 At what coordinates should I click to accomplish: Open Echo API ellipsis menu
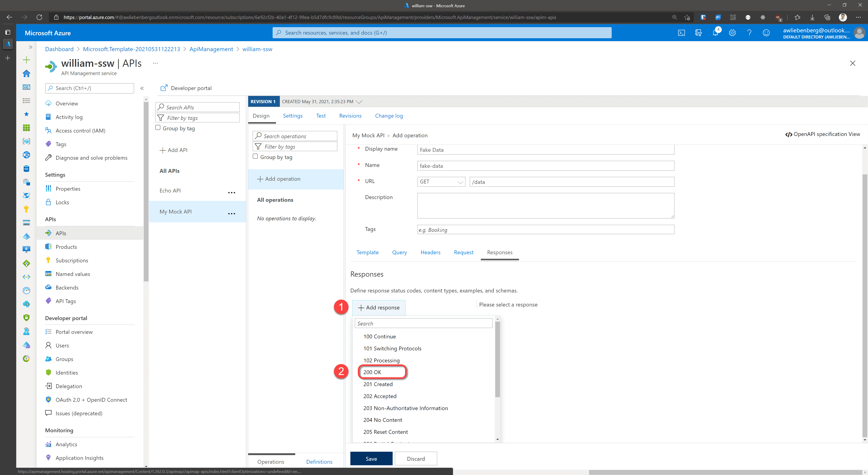coord(231,192)
